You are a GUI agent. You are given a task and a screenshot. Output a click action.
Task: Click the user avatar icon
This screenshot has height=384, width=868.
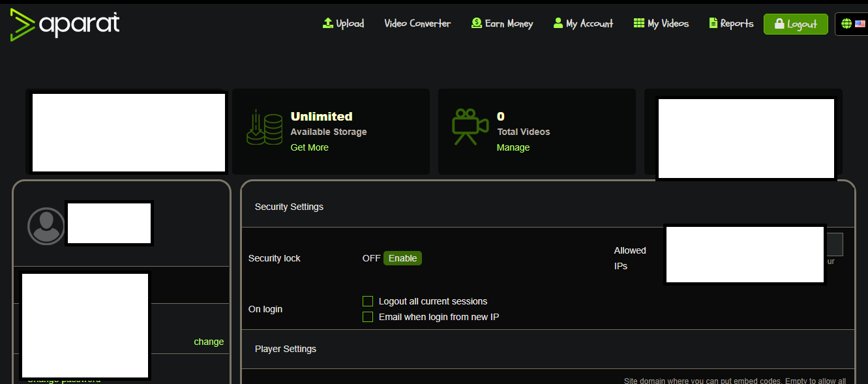pyautogui.click(x=46, y=226)
